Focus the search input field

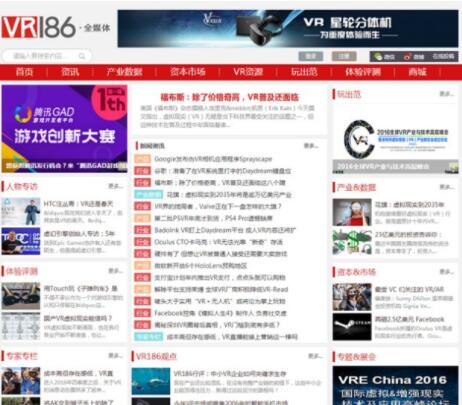(42, 56)
